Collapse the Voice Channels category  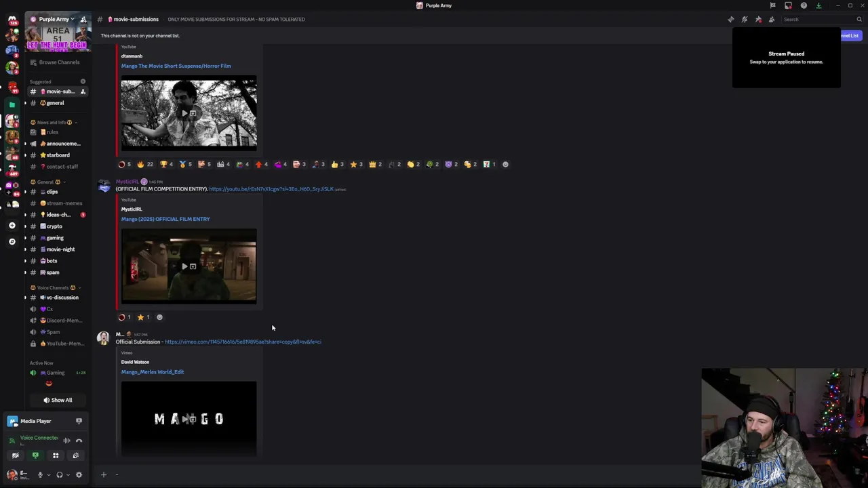pos(56,287)
